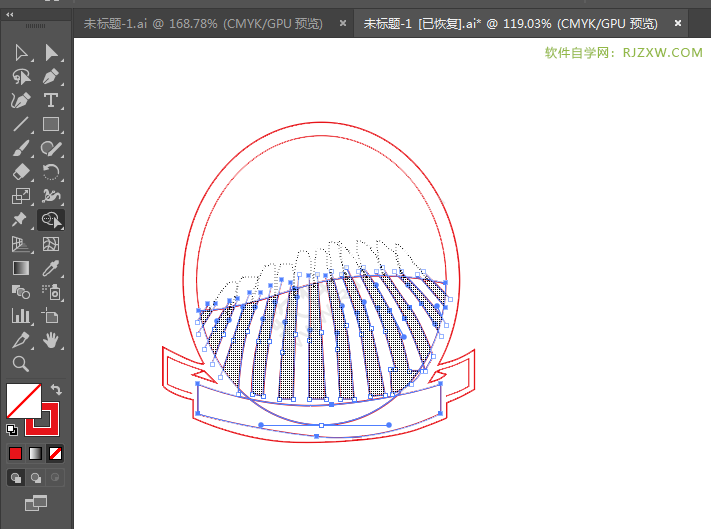
Task: Select the Mesh tool
Action: pyautogui.click(x=51, y=244)
